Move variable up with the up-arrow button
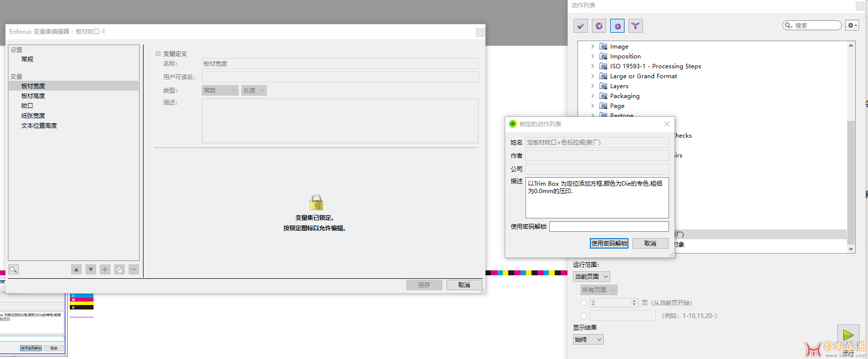Image resolution: width=868 pixels, height=359 pixels. coord(76,269)
